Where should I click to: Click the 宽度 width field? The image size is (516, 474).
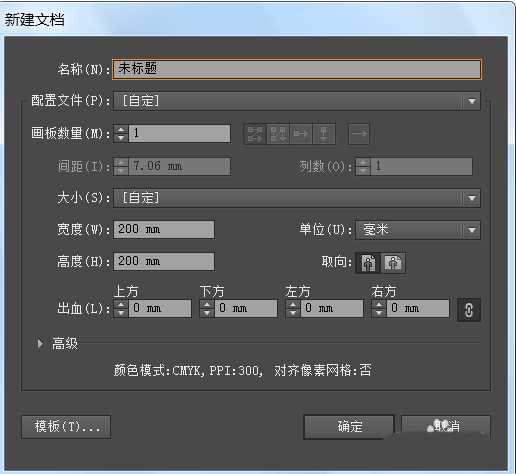coord(164,229)
